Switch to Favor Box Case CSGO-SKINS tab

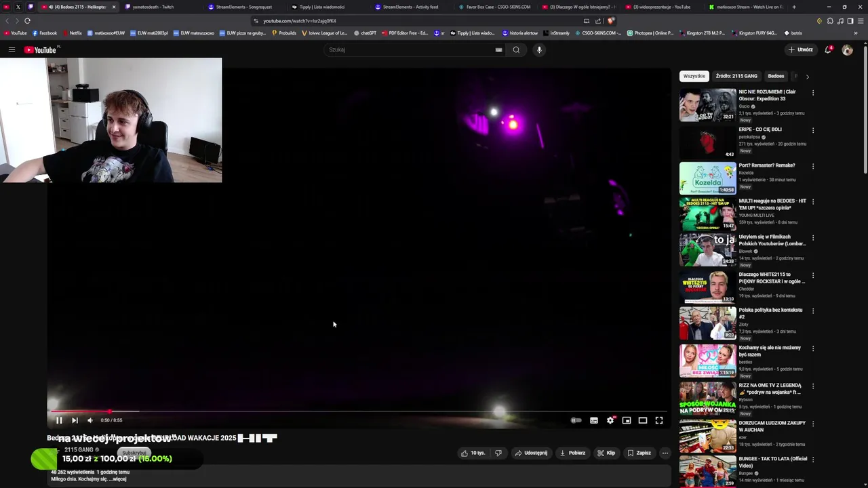pyautogui.click(x=498, y=7)
